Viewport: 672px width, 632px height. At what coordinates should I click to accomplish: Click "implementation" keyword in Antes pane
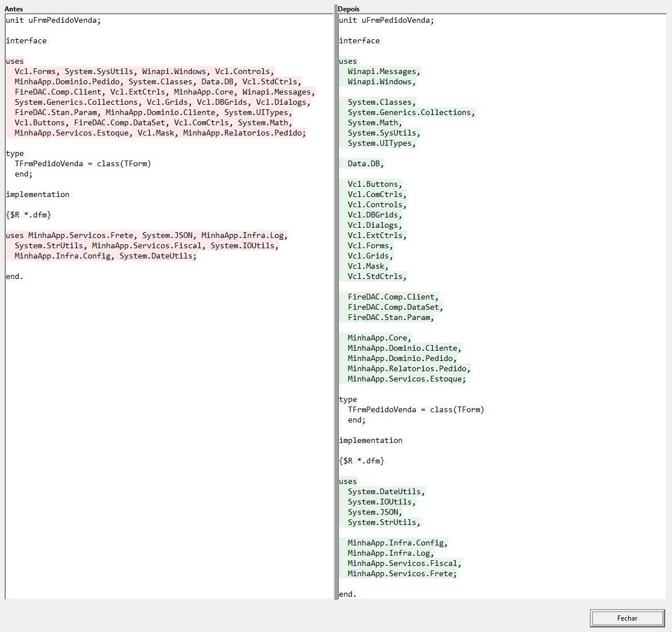37,195
